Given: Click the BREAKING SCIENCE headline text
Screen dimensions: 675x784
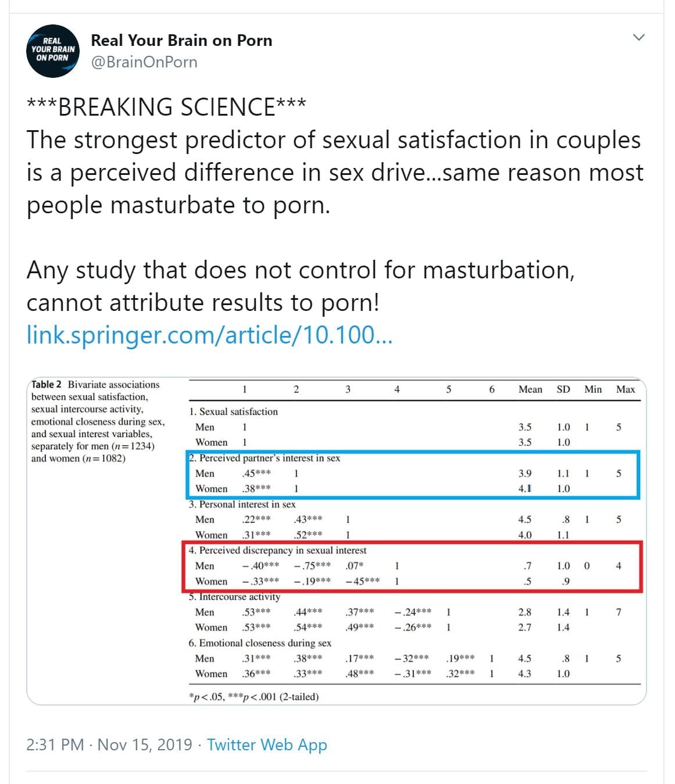Looking at the screenshot, I should pos(166,108).
